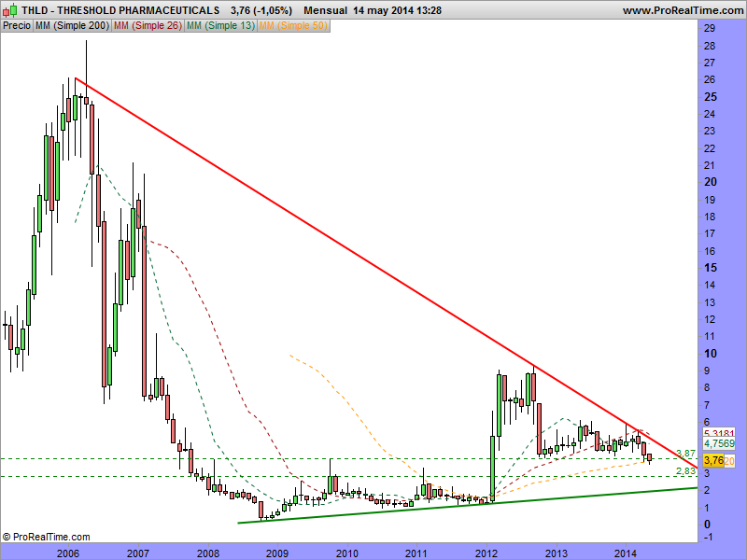Click the 2010 year label on time axis
The image size is (747, 560).
(x=347, y=553)
